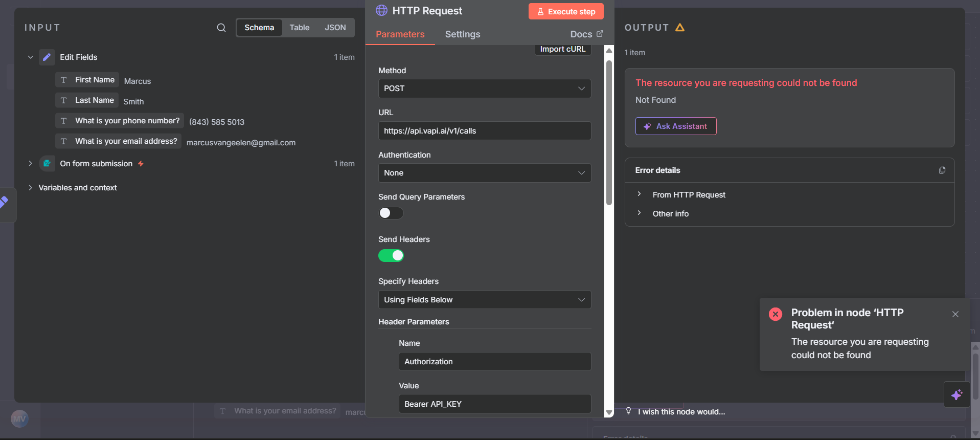This screenshot has width=980, height=440.
Task: Click the search icon in the Input panel
Action: point(221,28)
